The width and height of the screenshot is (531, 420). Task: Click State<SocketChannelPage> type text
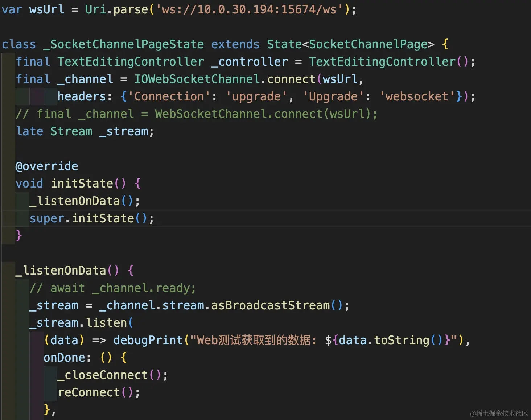click(350, 44)
